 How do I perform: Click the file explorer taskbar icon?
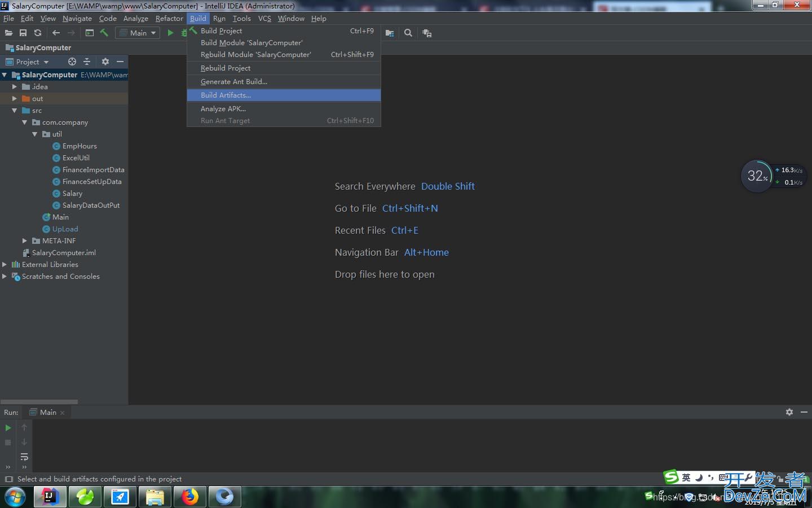155,497
